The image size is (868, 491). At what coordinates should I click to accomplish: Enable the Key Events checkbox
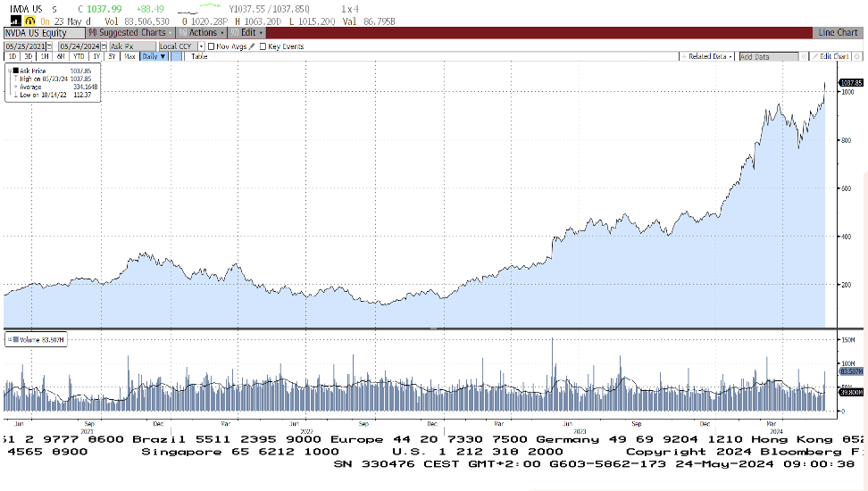tap(263, 46)
